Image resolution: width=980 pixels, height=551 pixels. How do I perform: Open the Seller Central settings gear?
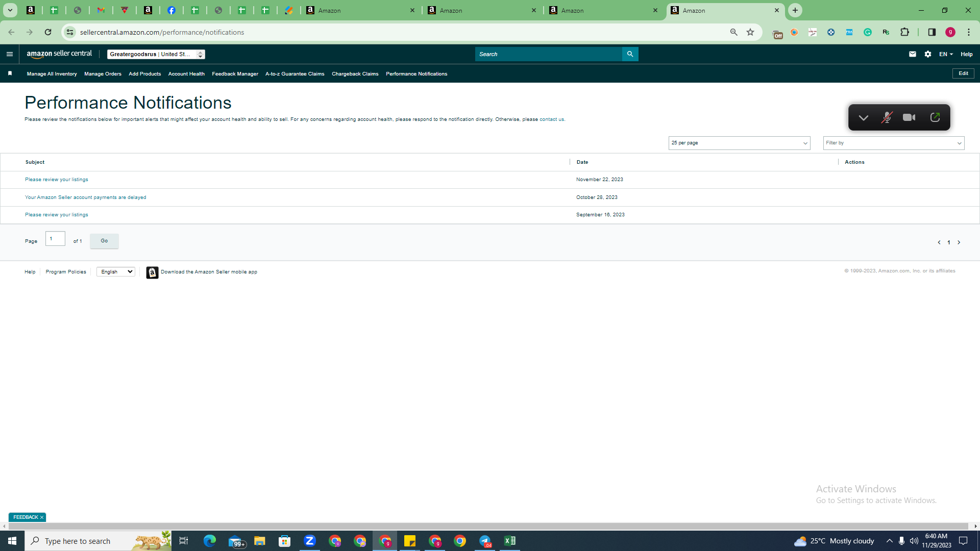pyautogui.click(x=928, y=54)
